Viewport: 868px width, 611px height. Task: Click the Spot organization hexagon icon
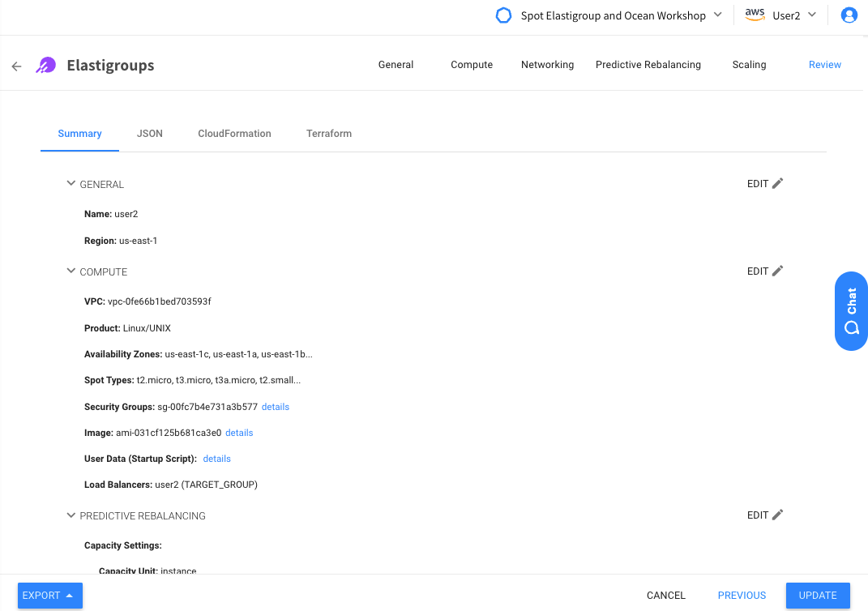[x=503, y=15]
